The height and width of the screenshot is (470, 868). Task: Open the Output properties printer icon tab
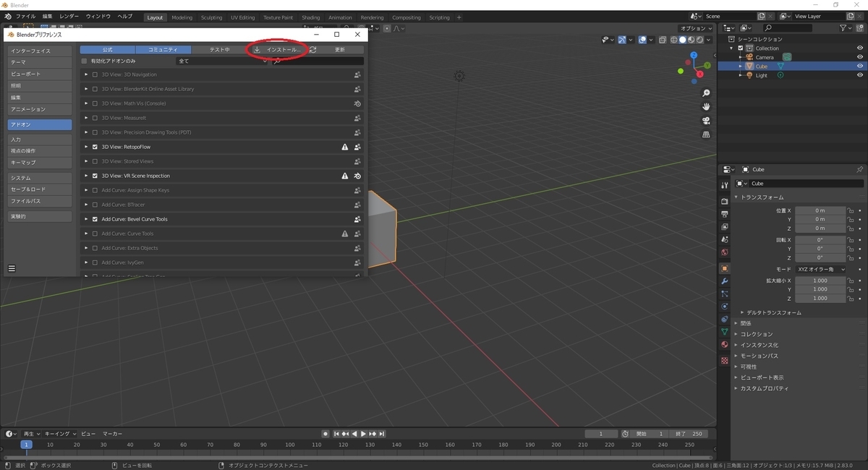[x=725, y=214]
